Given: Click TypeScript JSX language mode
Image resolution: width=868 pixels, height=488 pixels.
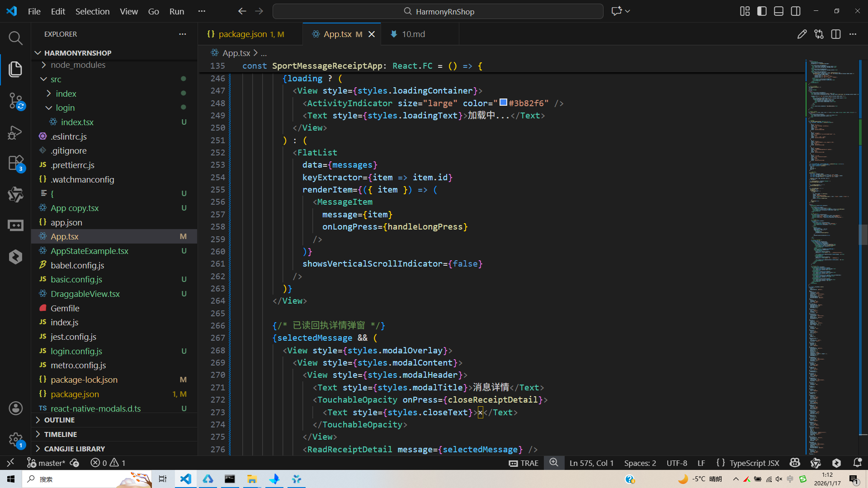Looking at the screenshot, I should (754, 463).
